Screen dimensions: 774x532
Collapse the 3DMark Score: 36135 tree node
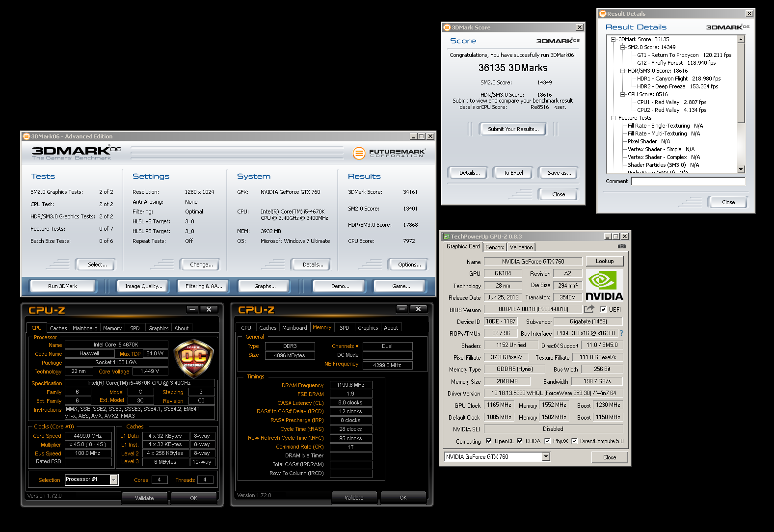tap(613, 39)
